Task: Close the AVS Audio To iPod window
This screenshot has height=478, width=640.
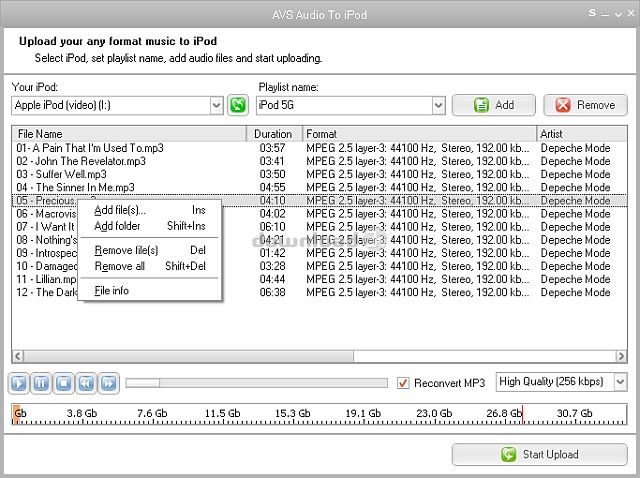Action: tap(631, 13)
